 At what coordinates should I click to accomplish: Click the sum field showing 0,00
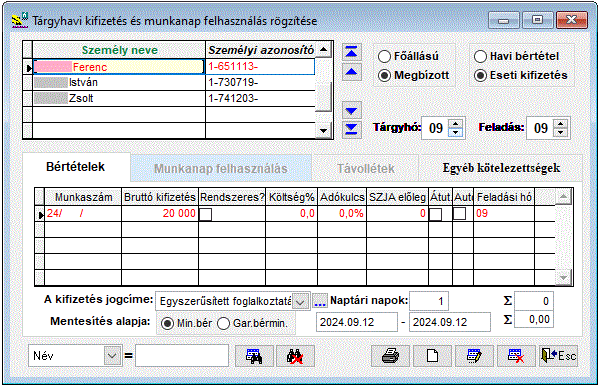[x=534, y=320]
